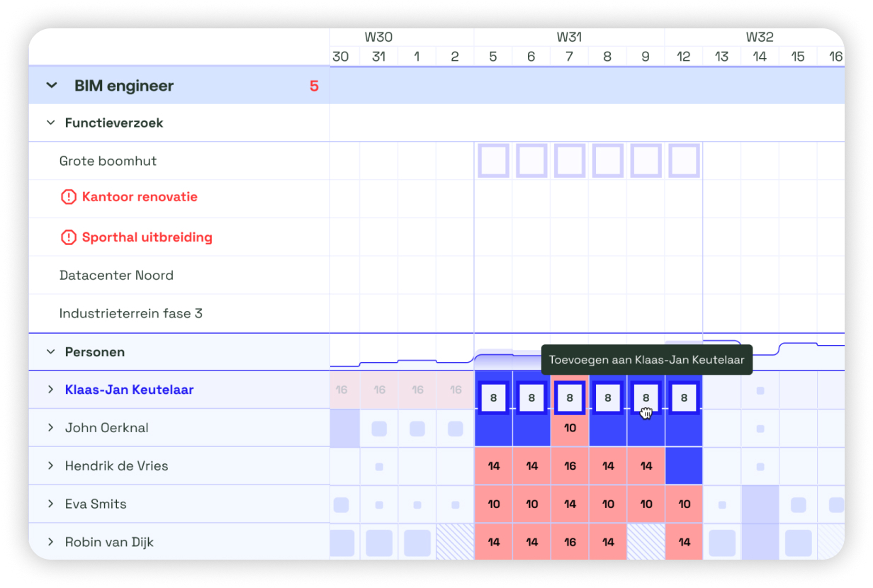
Task: Click Robin van Dijk 14 cell on day 12
Action: (684, 542)
